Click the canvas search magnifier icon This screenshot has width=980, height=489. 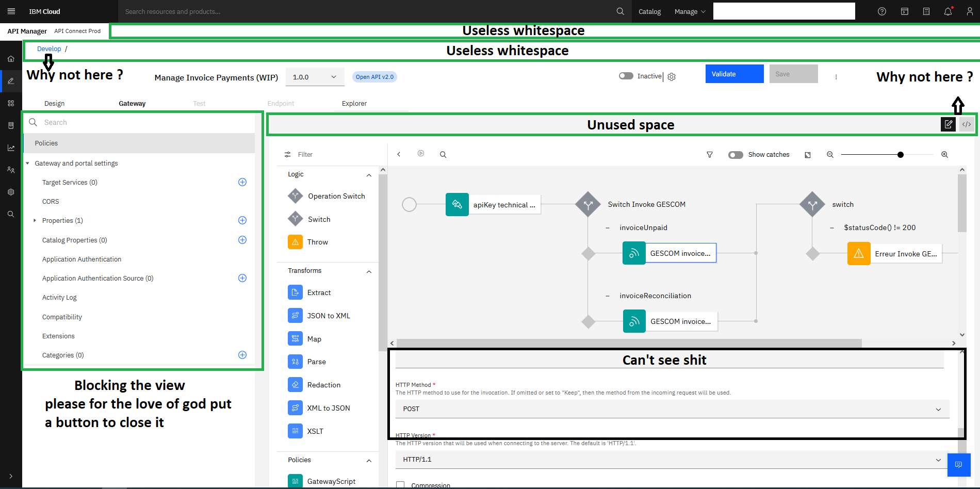click(x=443, y=155)
